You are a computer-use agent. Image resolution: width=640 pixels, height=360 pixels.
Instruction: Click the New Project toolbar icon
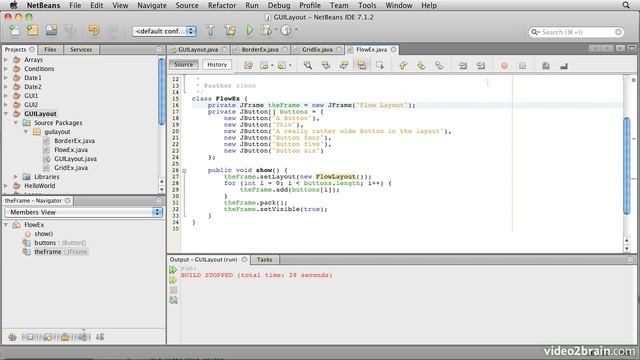(33, 31)
